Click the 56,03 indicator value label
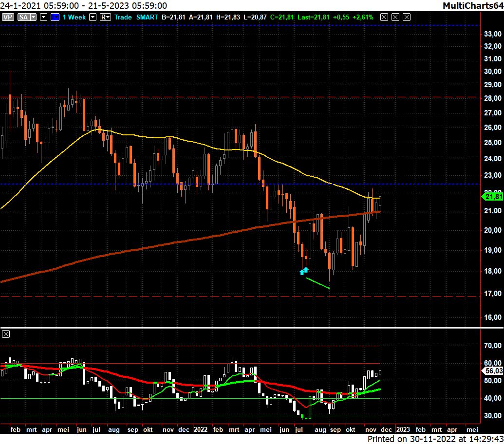The height and width of the screenshot is (444, 504). coord(492,370)
